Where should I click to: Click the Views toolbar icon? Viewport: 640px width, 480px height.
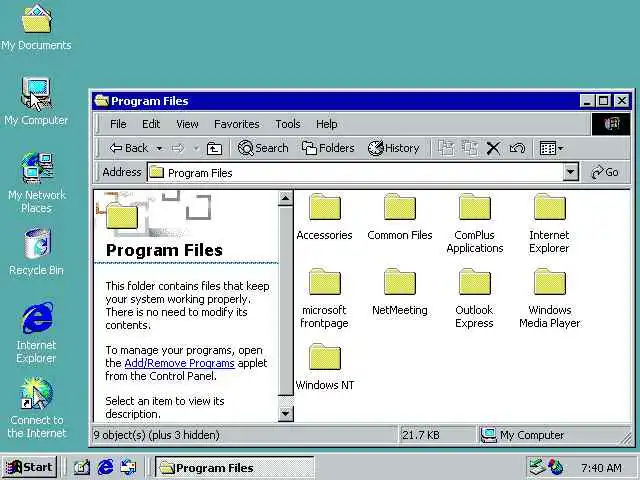547,148
